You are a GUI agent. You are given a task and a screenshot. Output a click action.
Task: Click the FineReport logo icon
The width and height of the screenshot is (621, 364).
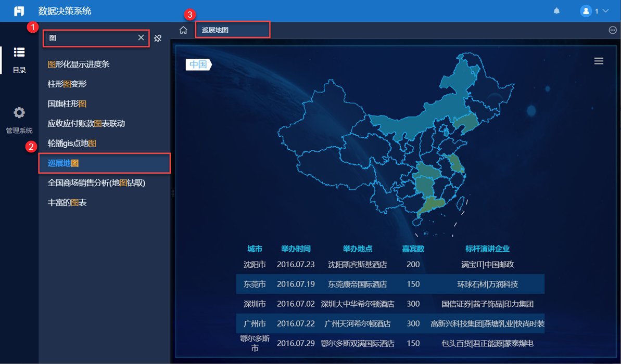[19, 11]
